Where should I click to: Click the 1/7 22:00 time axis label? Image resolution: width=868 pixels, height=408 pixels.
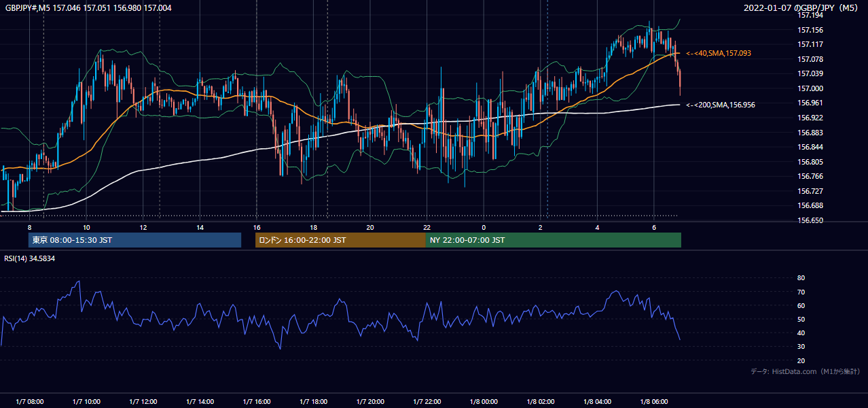(427, 402)
